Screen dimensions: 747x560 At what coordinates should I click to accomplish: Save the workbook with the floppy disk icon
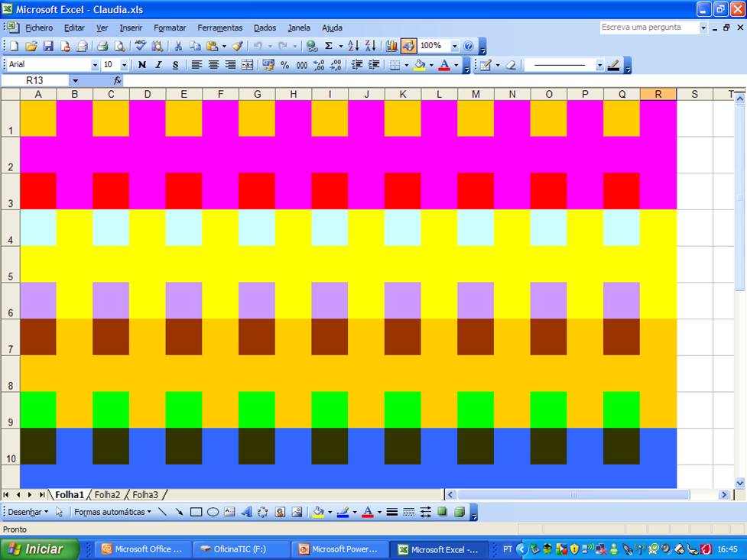pos(48,46)
